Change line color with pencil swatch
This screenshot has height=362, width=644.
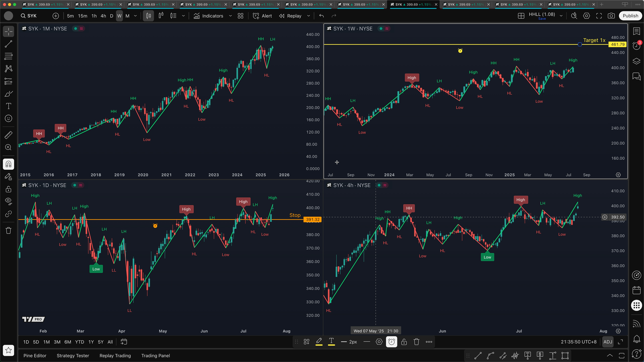pos(319,342)
